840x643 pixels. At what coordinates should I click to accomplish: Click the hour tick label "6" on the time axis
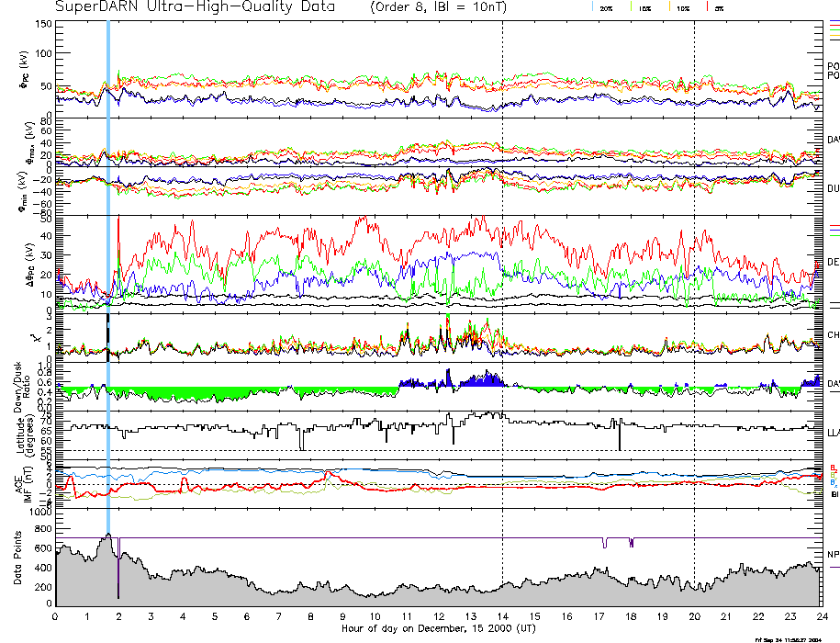(x=247, y=616)
